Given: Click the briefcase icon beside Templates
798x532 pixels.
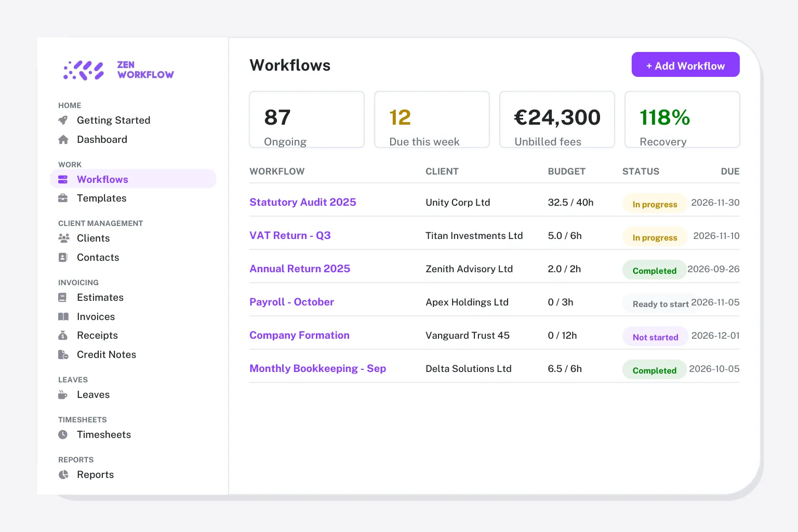Looking at the screenshot, I should tap(63, 198).
